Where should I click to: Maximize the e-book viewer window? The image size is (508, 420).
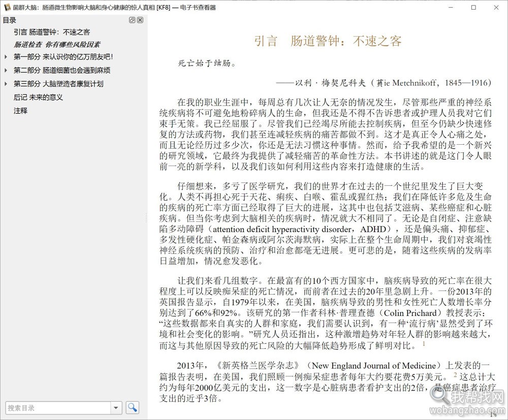[x=473, y=8]
